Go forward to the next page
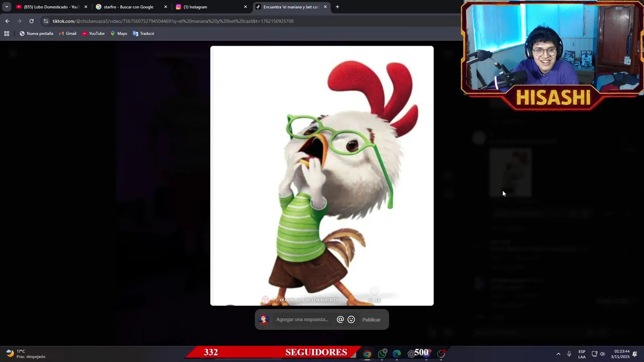Image resolution: width=644 pixels, height=362 pixels. [x=19, y=21]
